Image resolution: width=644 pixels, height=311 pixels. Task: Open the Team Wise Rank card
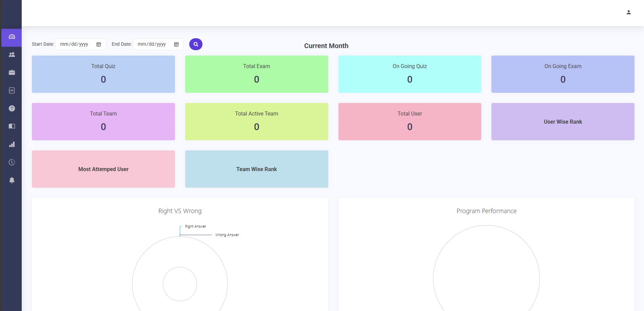[256, 169]
